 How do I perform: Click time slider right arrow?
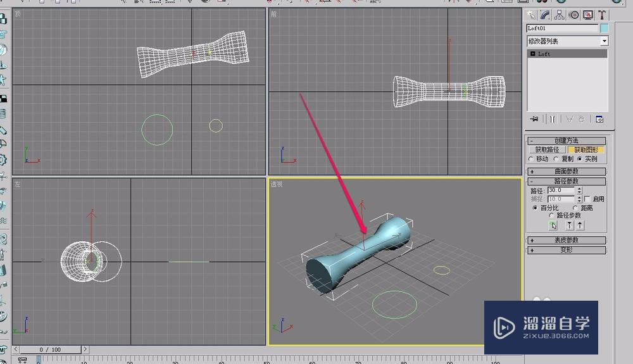tap(85, 349)
